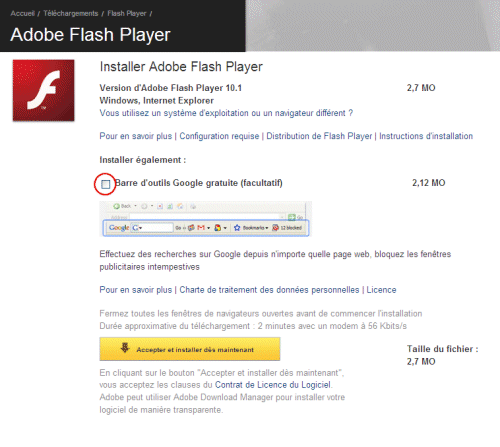This screenshot has width=500, height=447.
Task: Open the Accueil breadcrumb link
Action: coord(22,13)
